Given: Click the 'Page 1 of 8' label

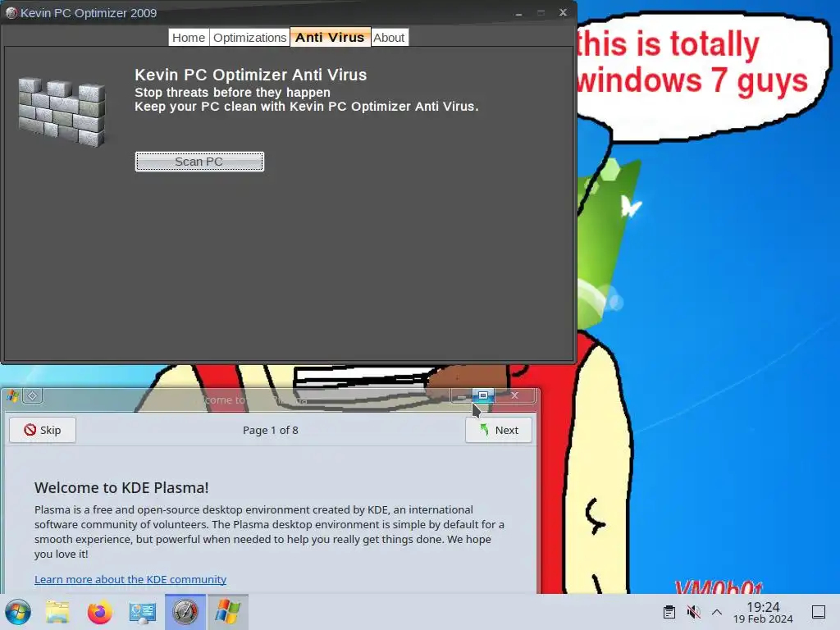Looking at the screenshot, I should (271, 430).
